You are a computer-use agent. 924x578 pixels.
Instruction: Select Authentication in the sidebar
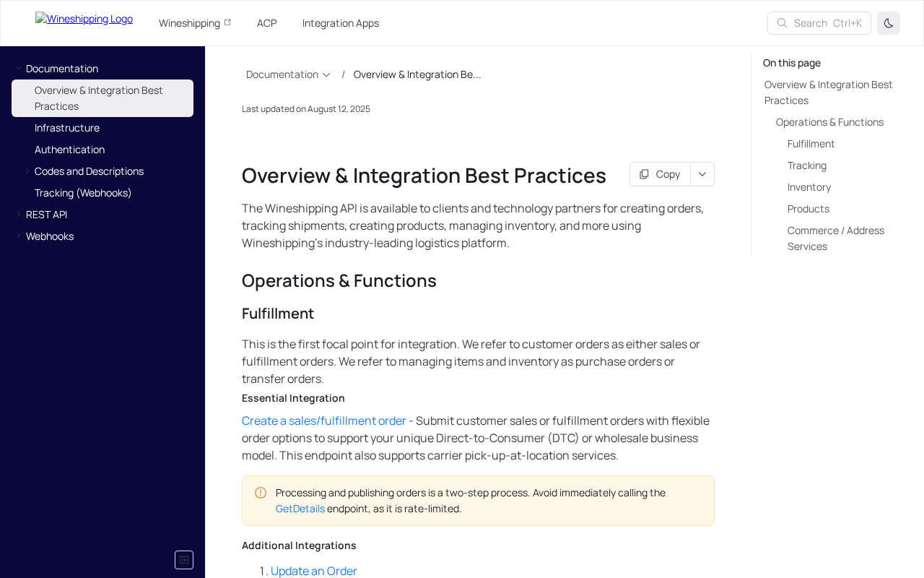(69, 150)
